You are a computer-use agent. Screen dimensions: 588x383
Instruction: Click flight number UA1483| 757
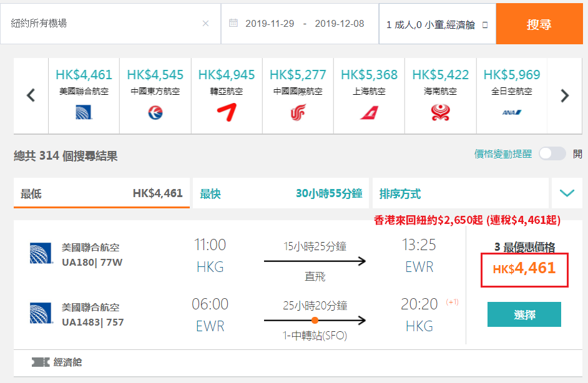click(92, 322)
